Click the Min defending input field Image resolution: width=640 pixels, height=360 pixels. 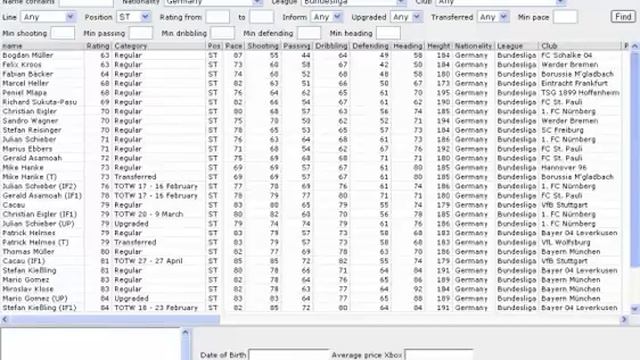click(x=309, y=33)
